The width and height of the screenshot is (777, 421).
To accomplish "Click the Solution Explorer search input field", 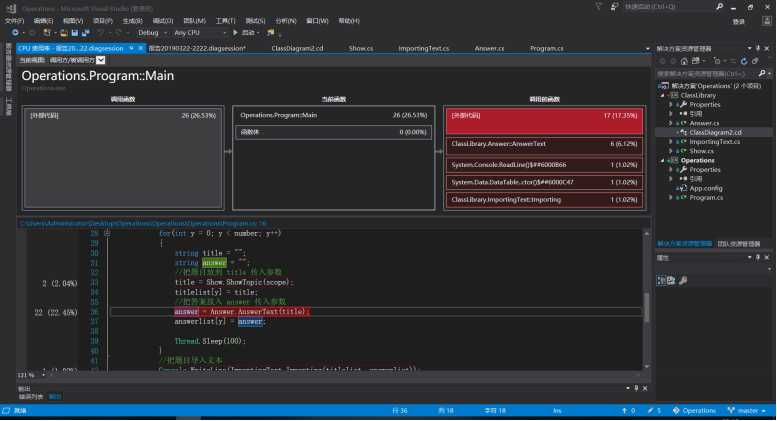I will pos(708,73).
